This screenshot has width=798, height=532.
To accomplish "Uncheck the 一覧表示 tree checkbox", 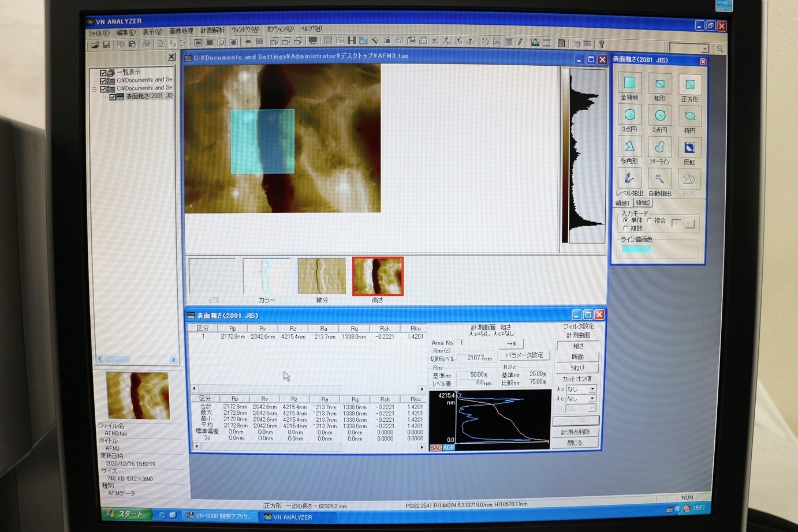I will [103, 73].
